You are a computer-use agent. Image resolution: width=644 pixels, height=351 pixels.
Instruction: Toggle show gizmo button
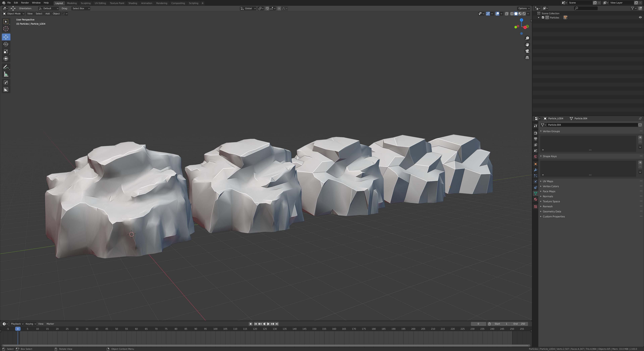pyautogui.click(x=488, y=14)
